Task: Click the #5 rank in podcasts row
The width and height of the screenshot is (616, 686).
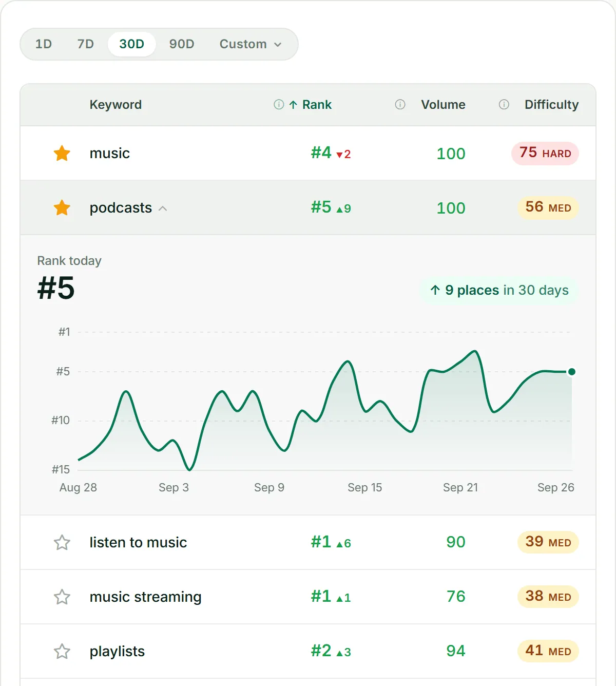Action: click(x=321, y=207)
